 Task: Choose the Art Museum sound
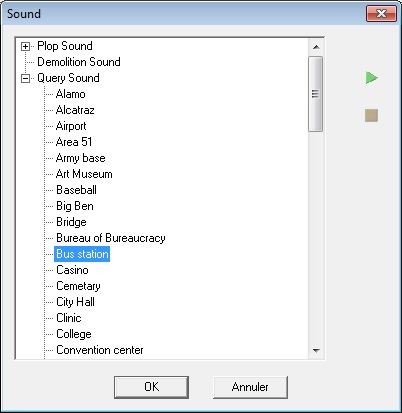pos(84,174)
